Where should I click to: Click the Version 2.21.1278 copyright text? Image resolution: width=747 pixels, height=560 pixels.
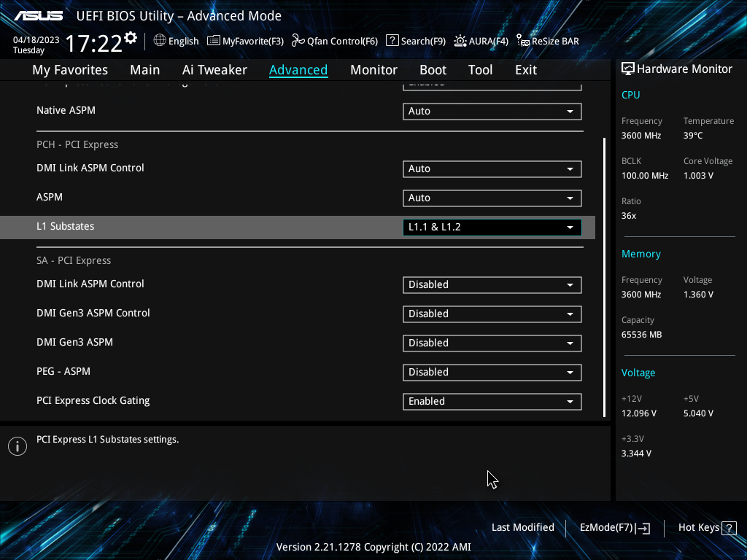(x=373, y=547)
